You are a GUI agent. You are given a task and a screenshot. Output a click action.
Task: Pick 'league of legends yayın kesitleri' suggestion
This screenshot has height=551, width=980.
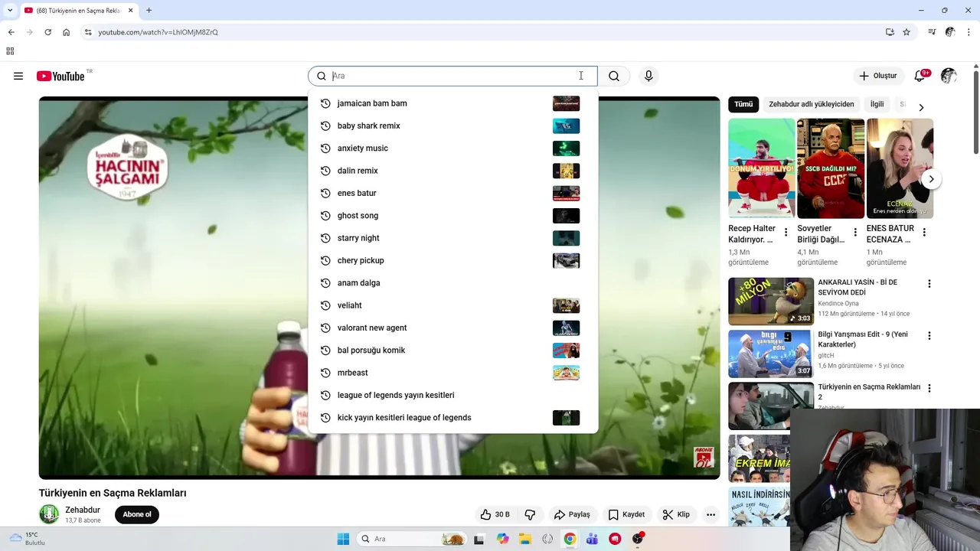click(x=452, y=395)
